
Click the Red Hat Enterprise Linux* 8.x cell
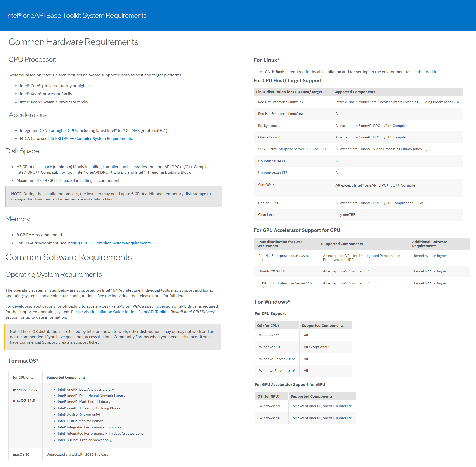[292, 114]
